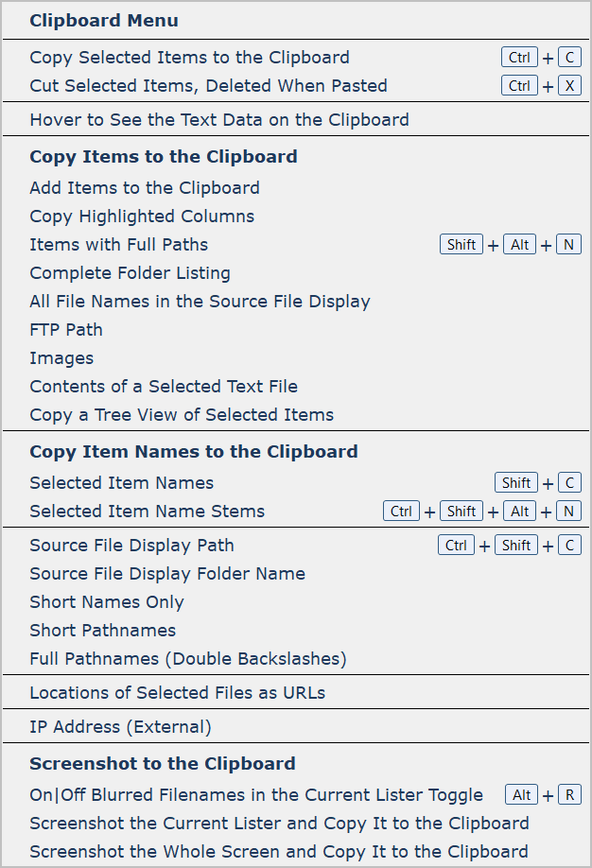
Task: Open "Hover to See the Text Data on the Clipboard"
Action: (x=220, y=120)
